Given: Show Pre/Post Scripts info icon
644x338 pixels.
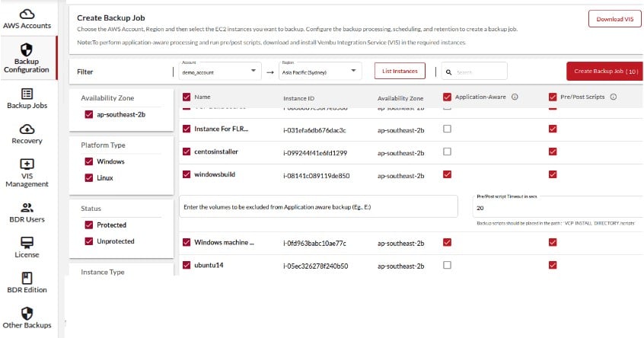Looking at the screenshot, I should click(614, 97).
